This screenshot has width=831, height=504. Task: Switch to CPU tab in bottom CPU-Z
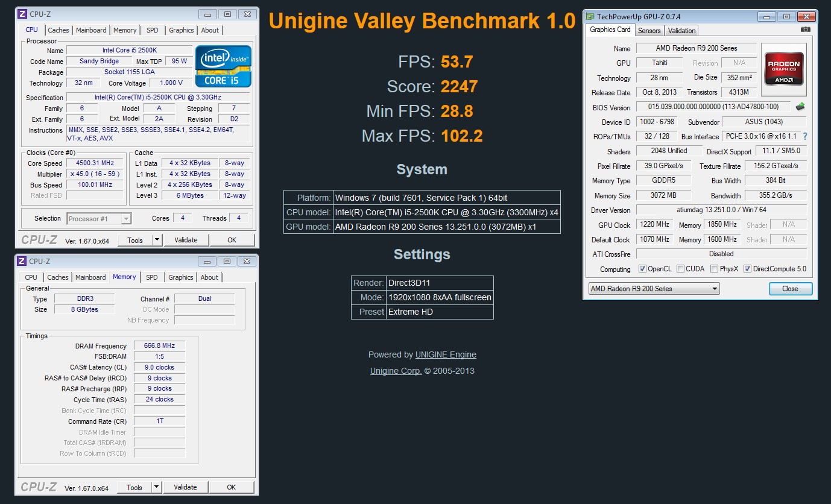[x=31, y=277]
